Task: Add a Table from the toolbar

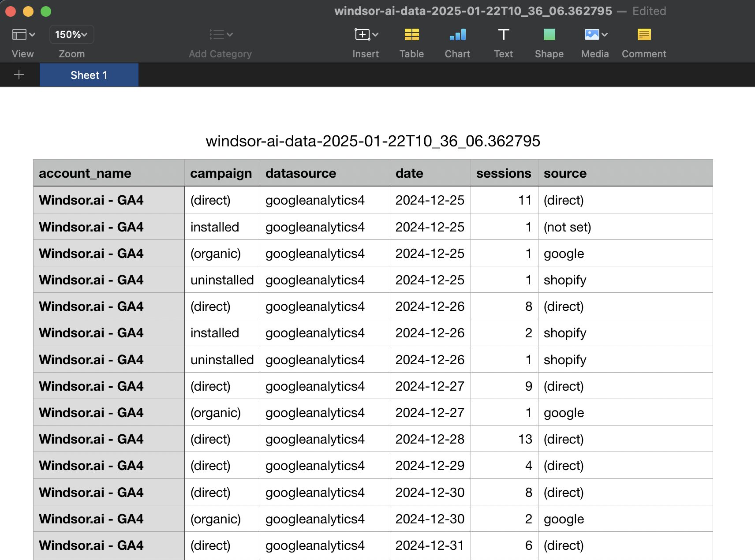Action: click(x=411, y=34)
